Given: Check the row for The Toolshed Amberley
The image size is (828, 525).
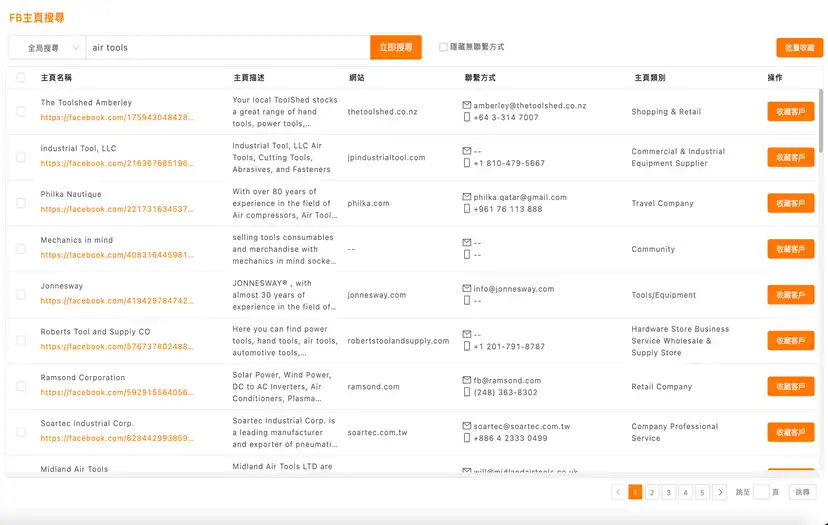Looking at the screenshot, I should 21,111.
